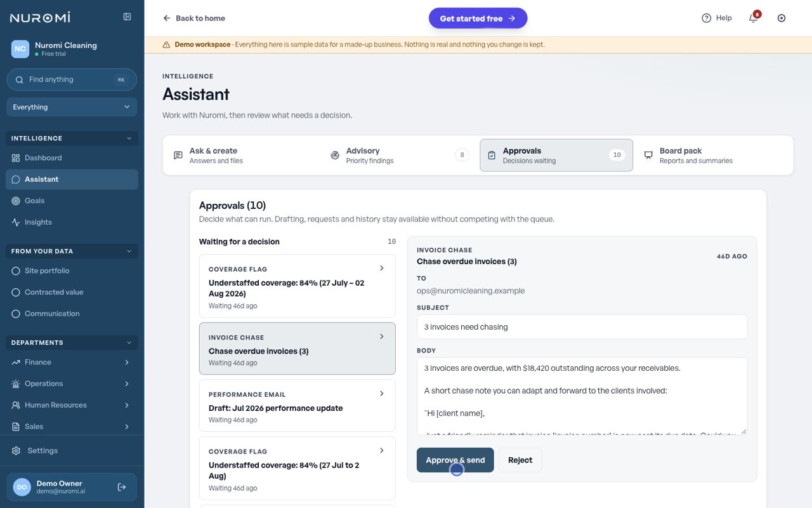Switch to the Advisory tab
Screen dimensions: 812x508
tap(400, 156)
